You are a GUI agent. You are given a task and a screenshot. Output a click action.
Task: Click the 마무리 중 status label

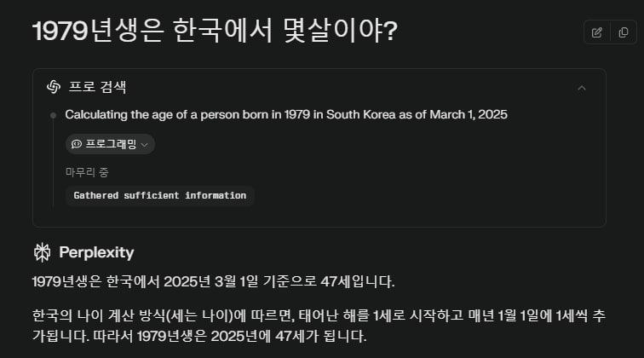pyautogui.click(x=87, y=171)
